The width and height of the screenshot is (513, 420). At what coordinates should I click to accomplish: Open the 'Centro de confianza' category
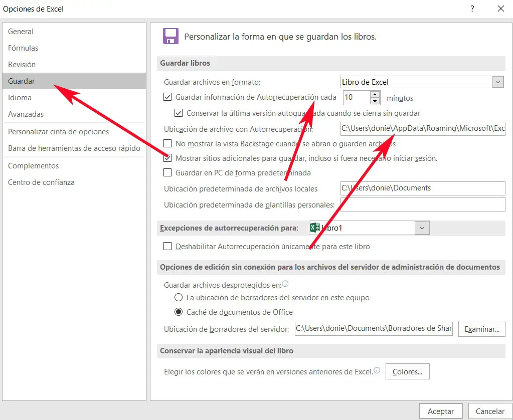pos(74,182)
